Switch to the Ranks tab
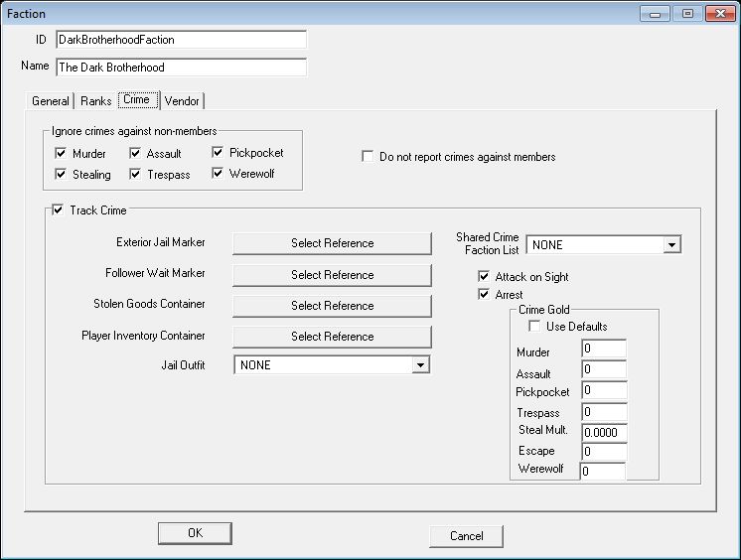This screenshot has height=560, width=741. tap(96, 100)
